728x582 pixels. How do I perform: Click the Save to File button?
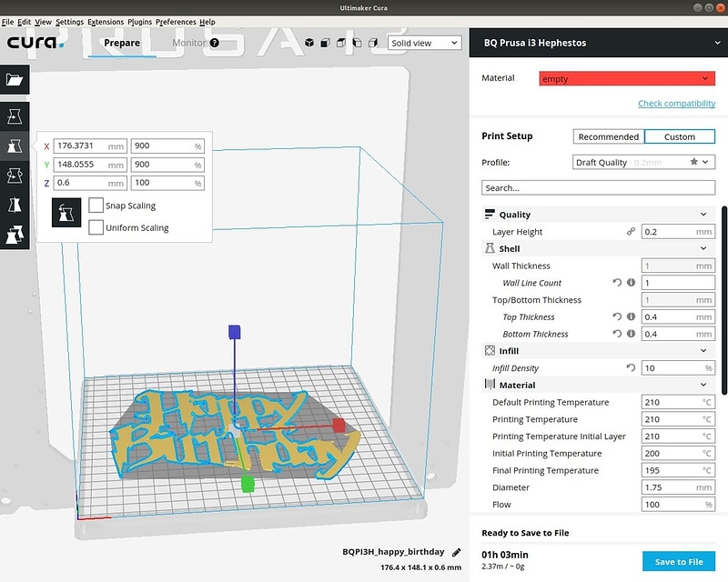point(679,562)
